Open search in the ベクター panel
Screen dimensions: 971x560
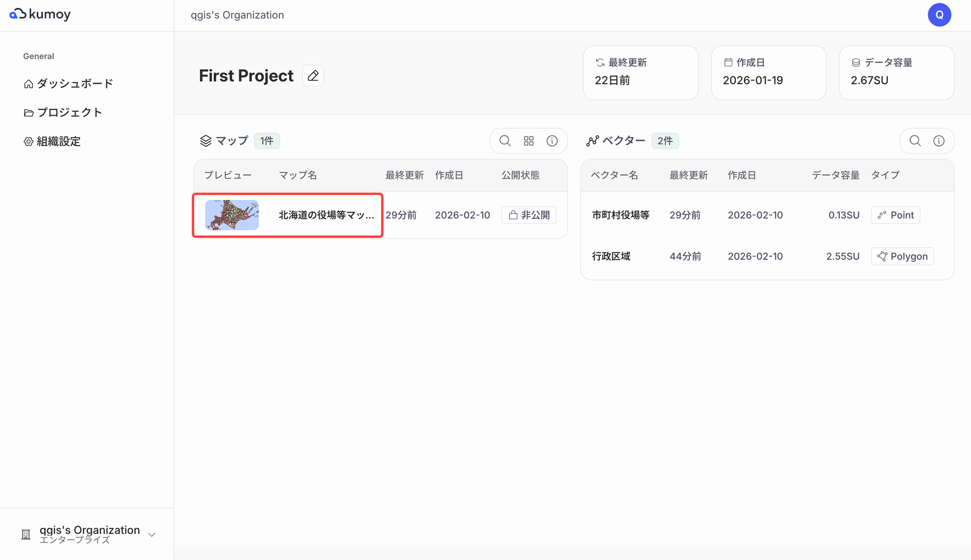(915, 141)
